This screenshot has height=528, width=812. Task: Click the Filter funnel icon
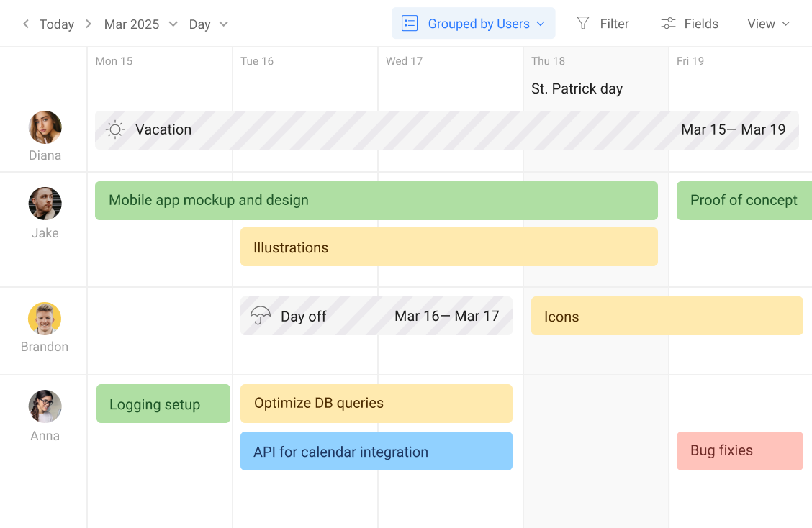pos(583,24)
